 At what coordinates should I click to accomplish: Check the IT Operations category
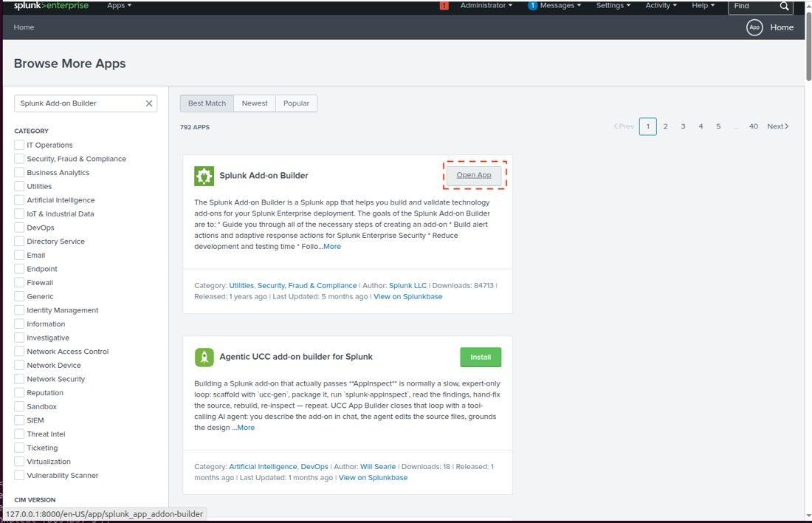point(19,145)
